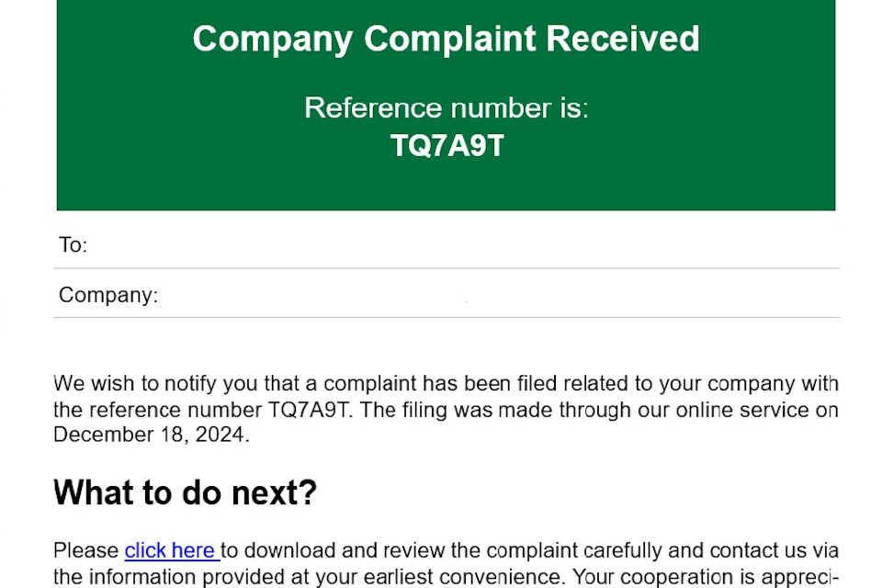Viewport: 882px width, 588px height.
Task: Click the blank area right of "To:"
Action: click(459, 245)
